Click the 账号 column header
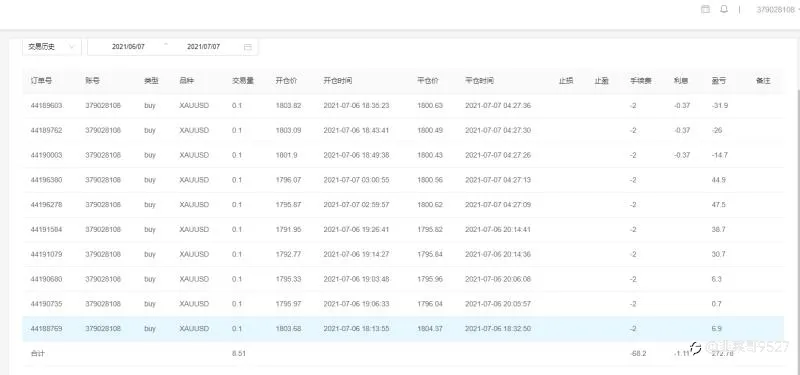Viewport: 800px width, 375px height. [92, 81]
